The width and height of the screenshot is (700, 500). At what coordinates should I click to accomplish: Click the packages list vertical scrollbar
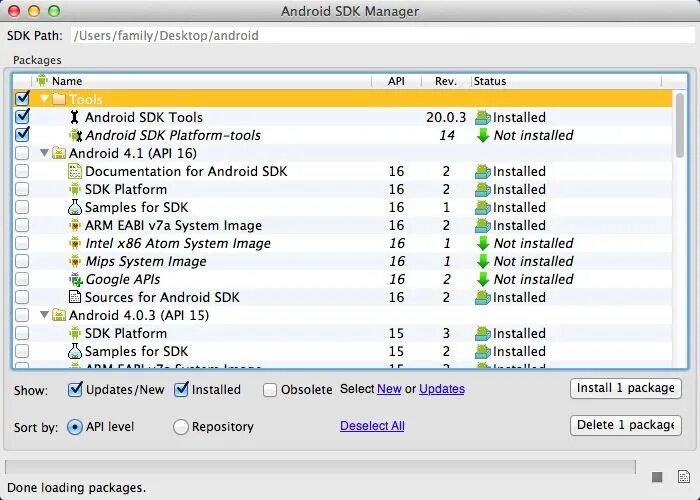point(680,228)
